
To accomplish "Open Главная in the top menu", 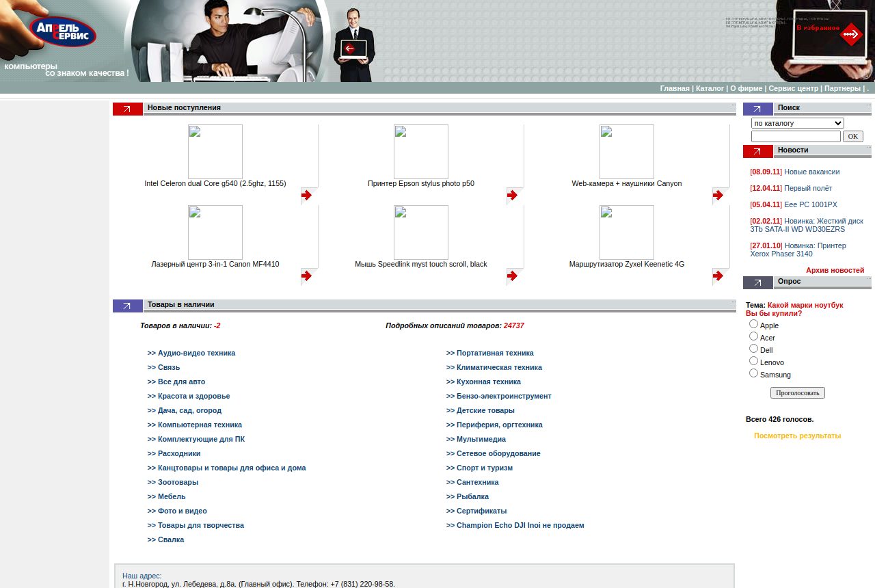I will point(675,88).
